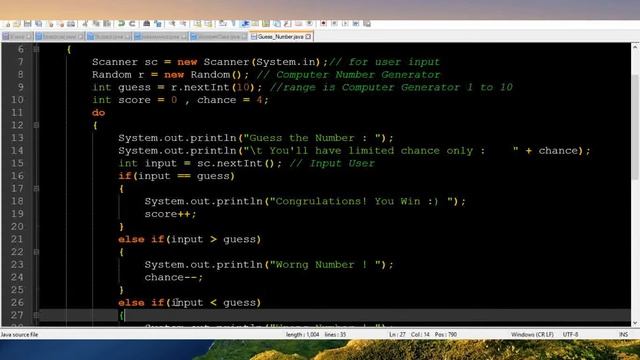
Task: Click the scroll down arrow of the editor
Action: click(x=635, y=322)
